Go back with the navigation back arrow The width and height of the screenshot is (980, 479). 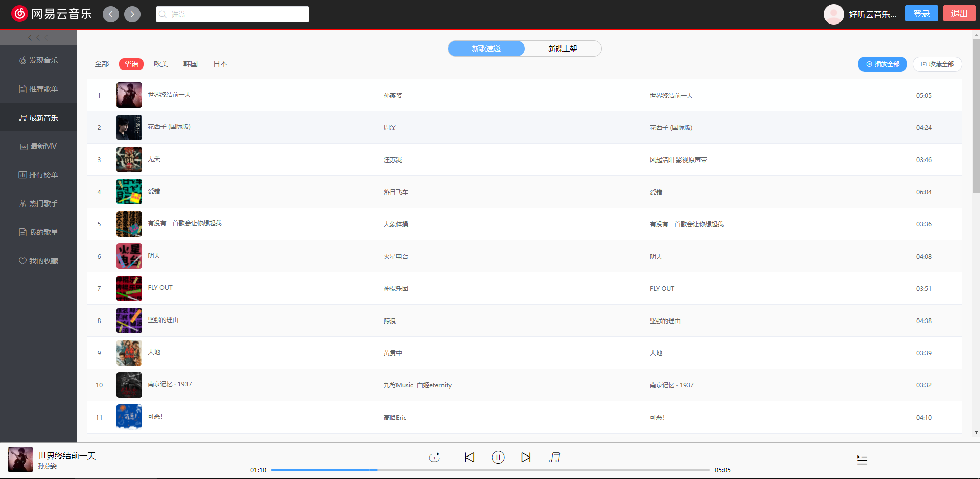[111, 14]
